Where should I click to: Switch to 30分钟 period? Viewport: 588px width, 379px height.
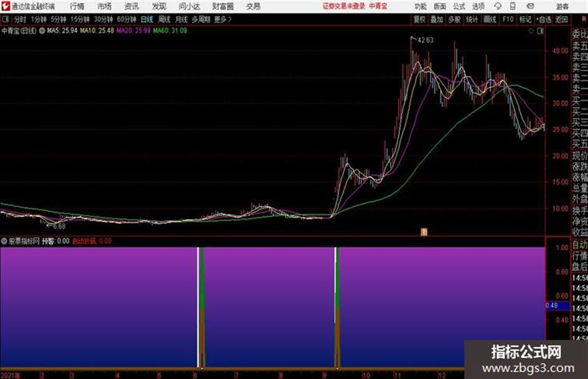point(103,19)
